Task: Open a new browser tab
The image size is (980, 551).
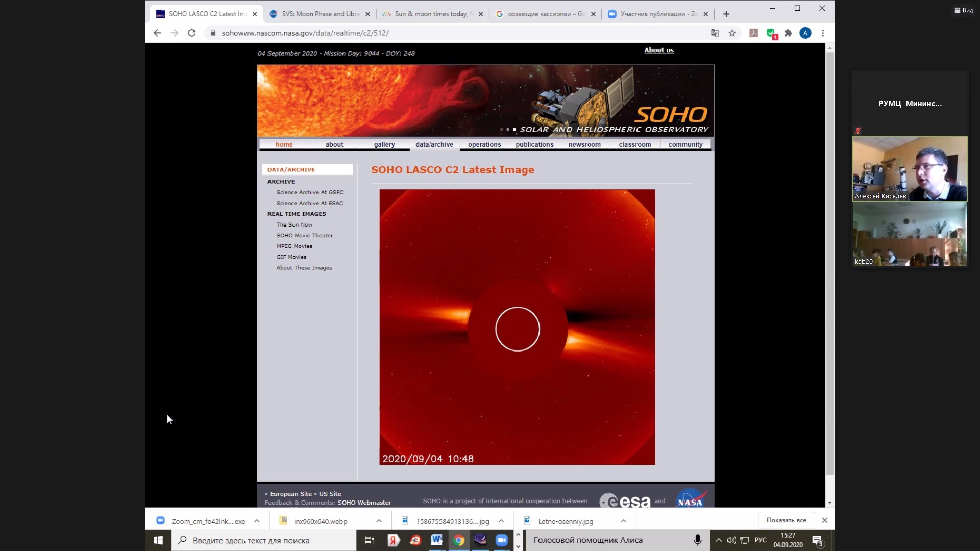Action: point(726,14)
